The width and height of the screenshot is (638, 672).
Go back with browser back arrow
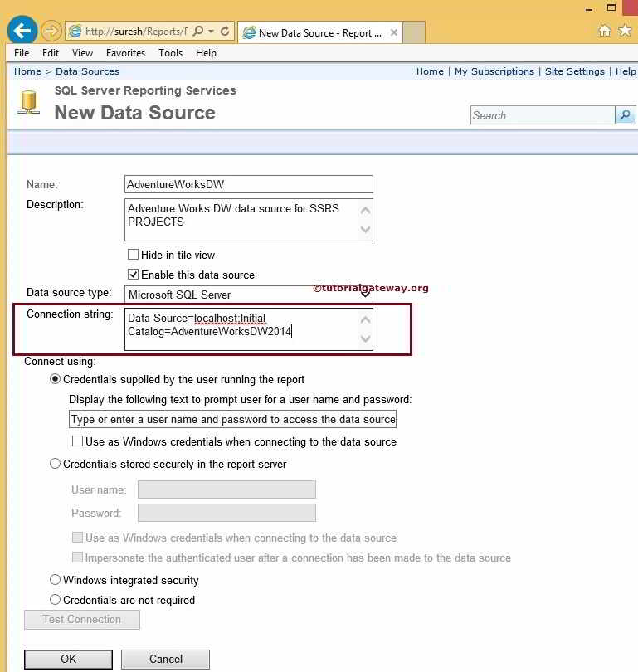(x=22, y=31)
